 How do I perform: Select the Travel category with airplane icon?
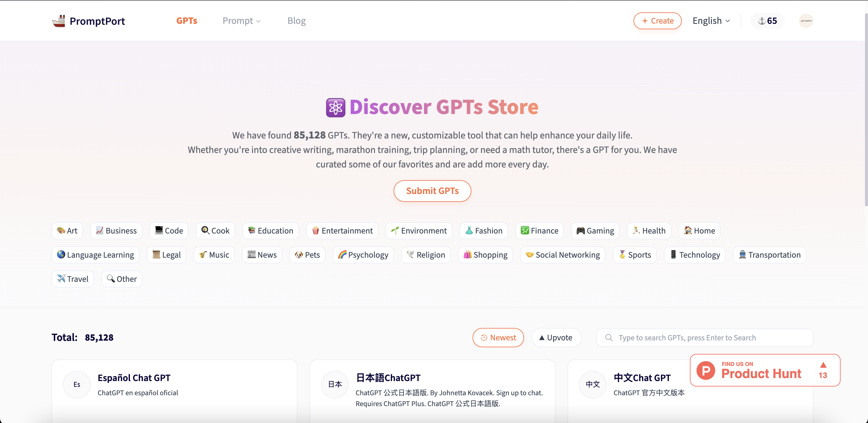pyautogui.click(x=72, y=279)
